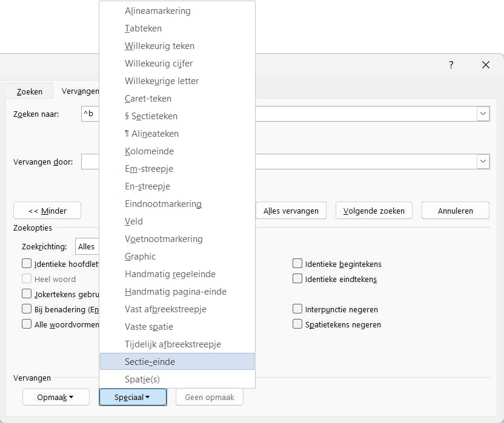Enable the Alle woordvormen checkbox

click(27, 324)
